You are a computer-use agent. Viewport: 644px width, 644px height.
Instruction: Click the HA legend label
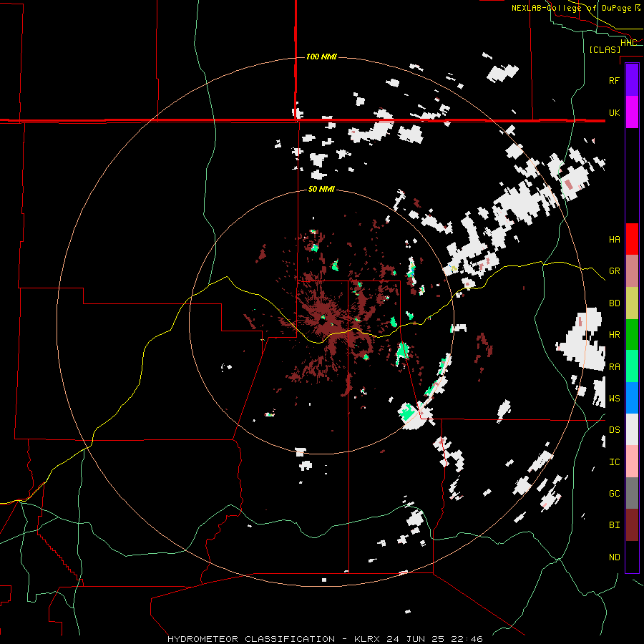coord(614,239)
